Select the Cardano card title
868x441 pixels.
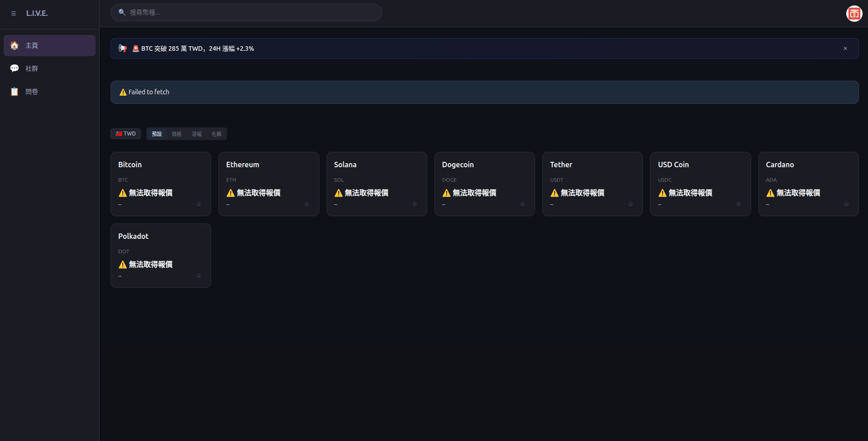780,165
